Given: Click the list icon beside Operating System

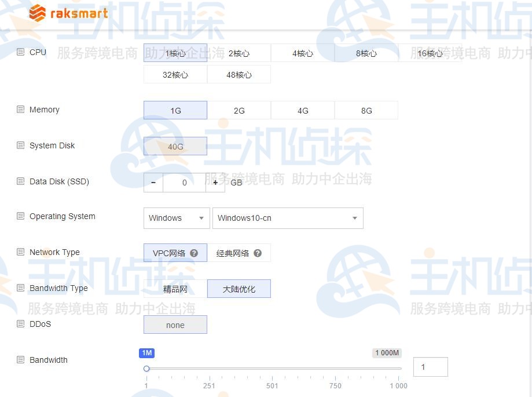Looking at the screenshot, I should (19, 216).
